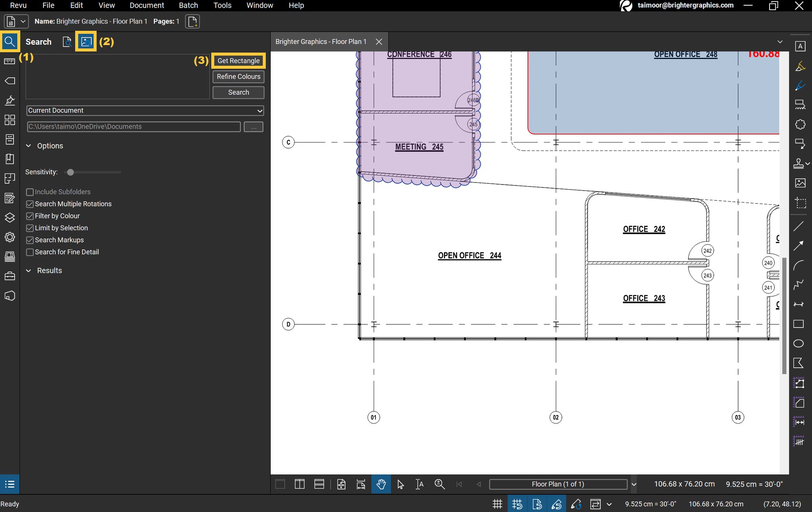Collapse the Options section
812x512 pixels.
pos(28,146)
